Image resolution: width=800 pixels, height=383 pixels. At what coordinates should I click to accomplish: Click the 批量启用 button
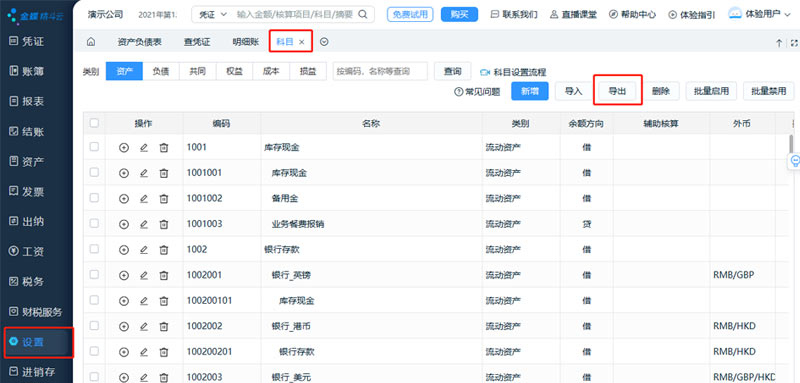click(x=711, y=91)
